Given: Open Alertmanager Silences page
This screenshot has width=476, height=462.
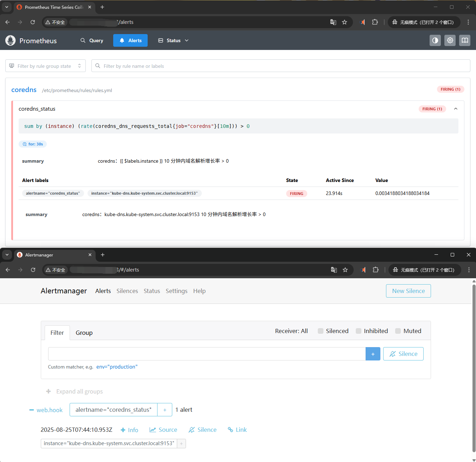Looking at the screenshot, I should [x=127, y=291].
